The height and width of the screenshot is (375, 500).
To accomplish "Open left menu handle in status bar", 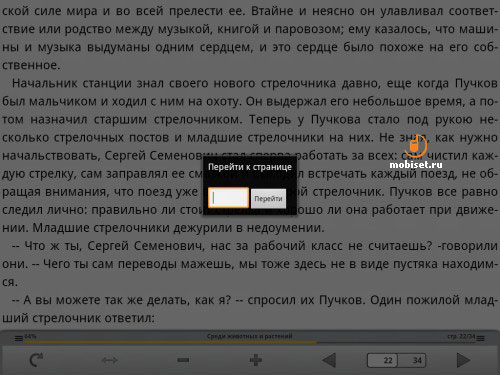I will [19, 339].
